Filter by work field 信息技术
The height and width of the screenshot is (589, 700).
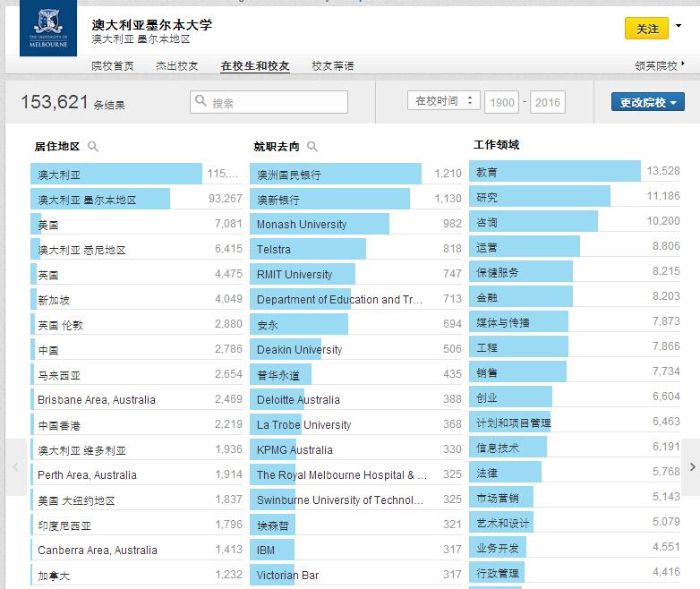tap(575, 447)
